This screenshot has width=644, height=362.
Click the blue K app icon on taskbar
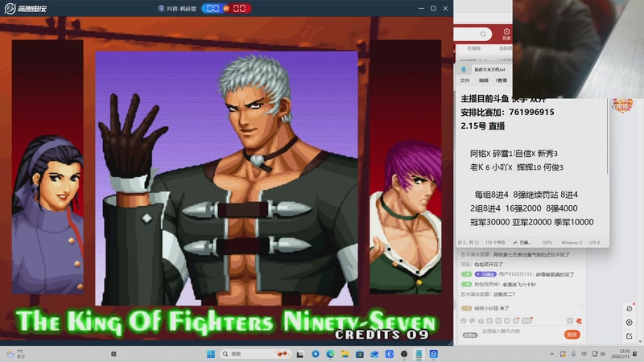390,354
